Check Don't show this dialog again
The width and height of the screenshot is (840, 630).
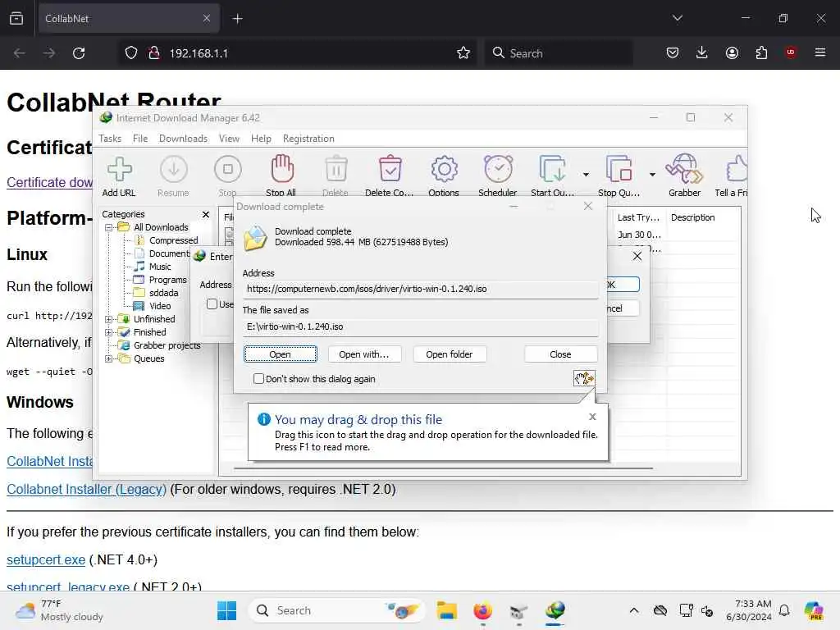[258, 379]
